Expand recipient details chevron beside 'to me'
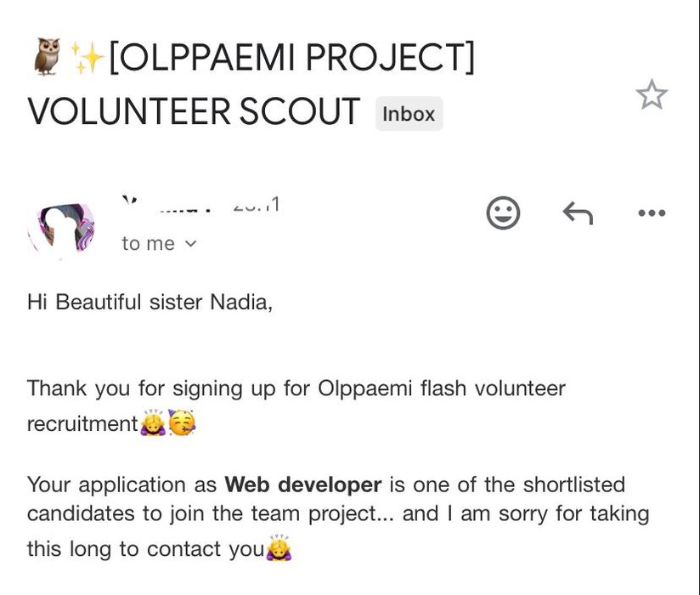 [x=190, y=243]
